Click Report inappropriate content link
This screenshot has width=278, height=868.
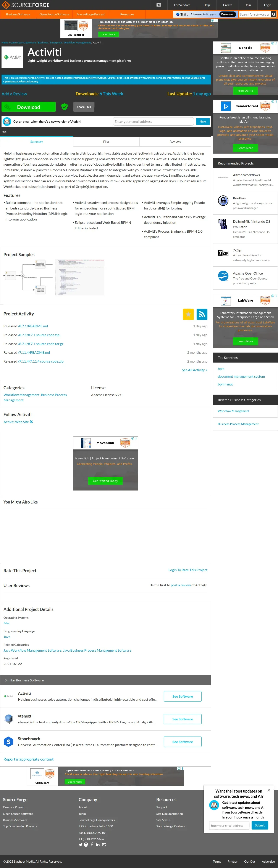tap(28, 759)
